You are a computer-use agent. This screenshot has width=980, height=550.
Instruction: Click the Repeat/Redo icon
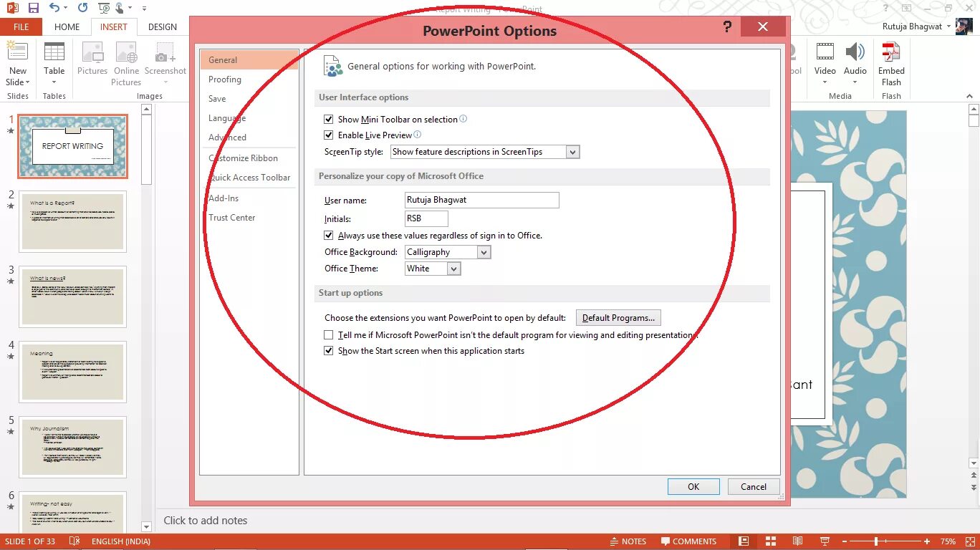(83, 8)
